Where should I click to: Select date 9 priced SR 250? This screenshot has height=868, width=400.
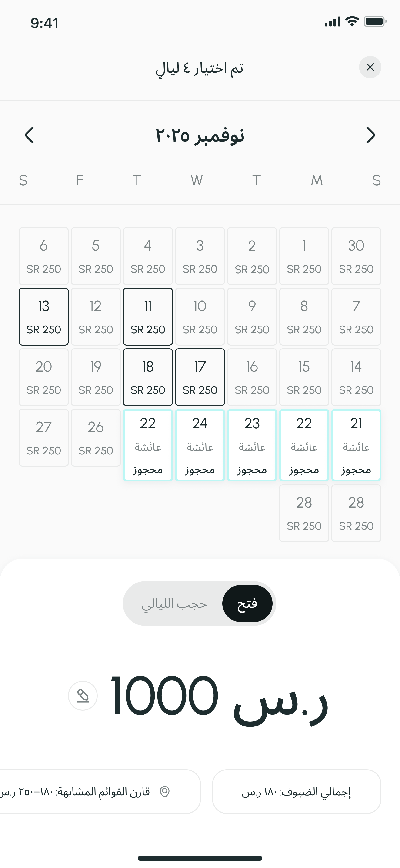pyautogui.click(x=252, y=317)
